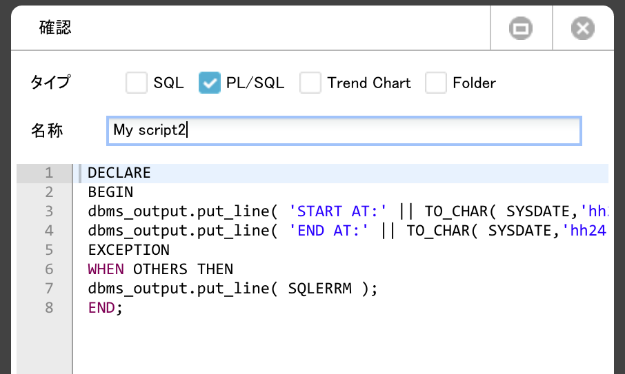Click the BEGIN keyword in code
Image resolution: width=625 pixels, height=374 pixels.
[x=110, y=192]
